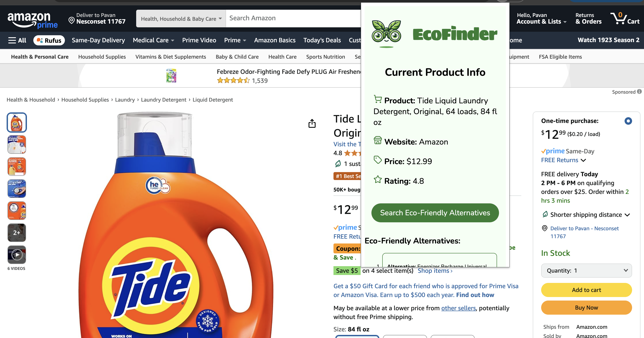Click Search Eco-Friendly Alternatives button
Image resolution: width=644 pixels, height=338 pixels.
pyautogui.click(x=435, y=213)
